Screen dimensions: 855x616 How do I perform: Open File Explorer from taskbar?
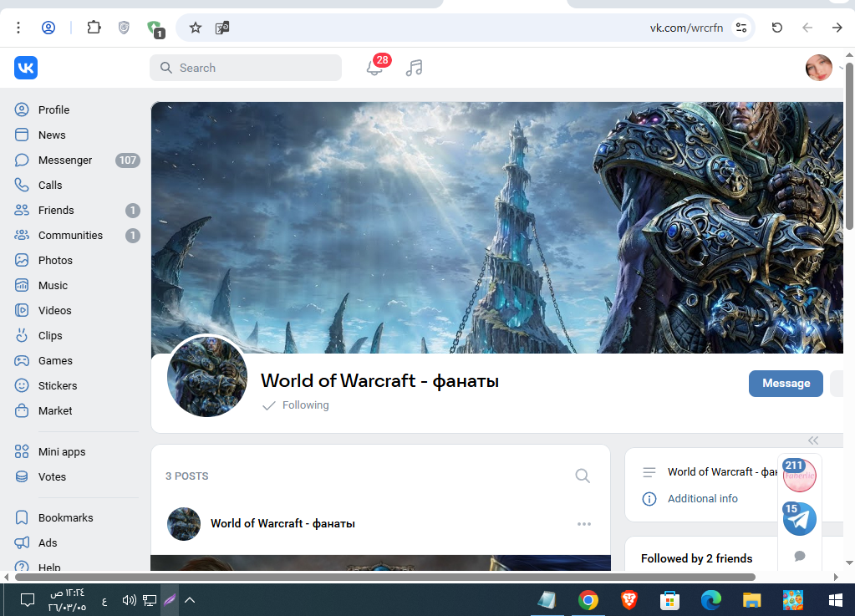[751, 600]
